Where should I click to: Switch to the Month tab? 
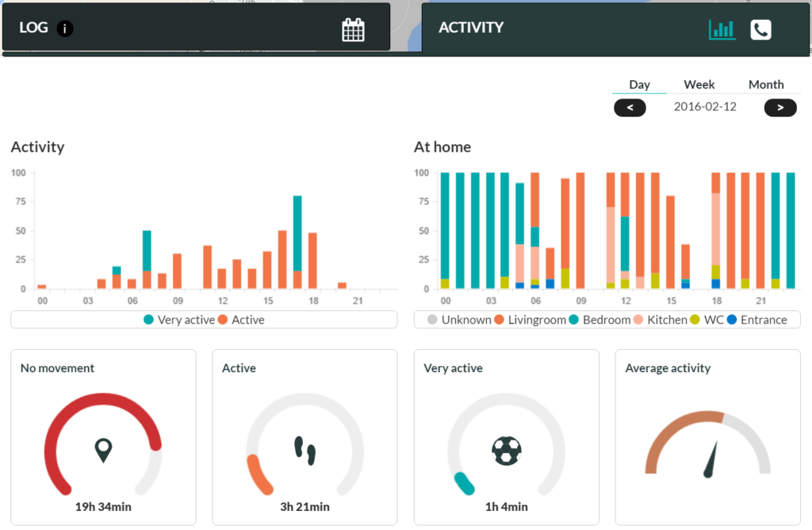click(766, 84)
